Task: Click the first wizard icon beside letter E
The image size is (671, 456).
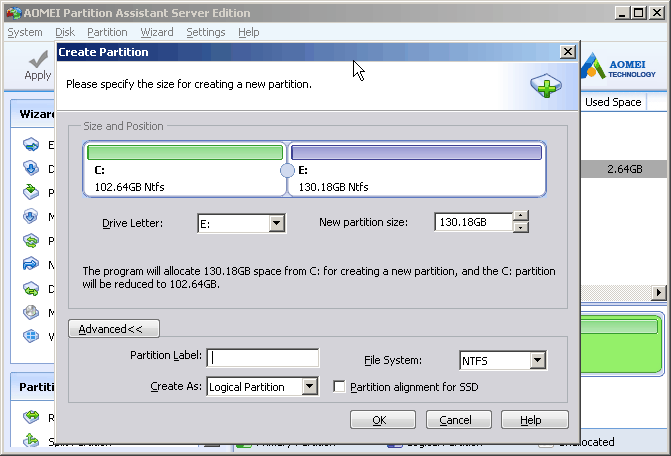Action: 31,145
